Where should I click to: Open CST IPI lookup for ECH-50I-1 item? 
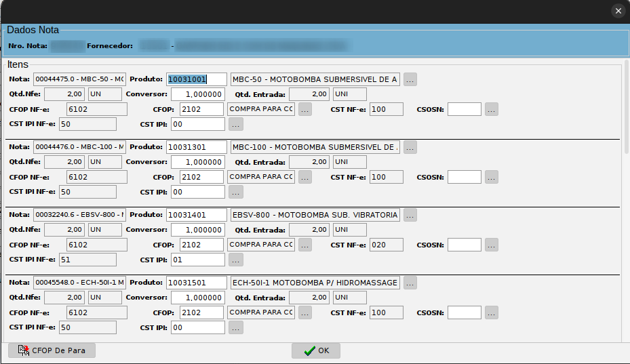point(235,327)
